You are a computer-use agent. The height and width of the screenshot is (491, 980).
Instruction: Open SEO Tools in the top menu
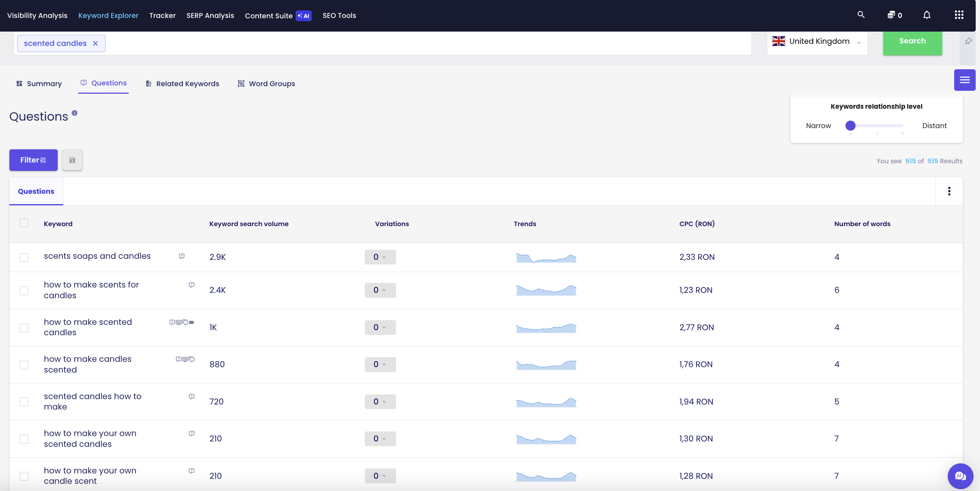(x=339, y=15)
